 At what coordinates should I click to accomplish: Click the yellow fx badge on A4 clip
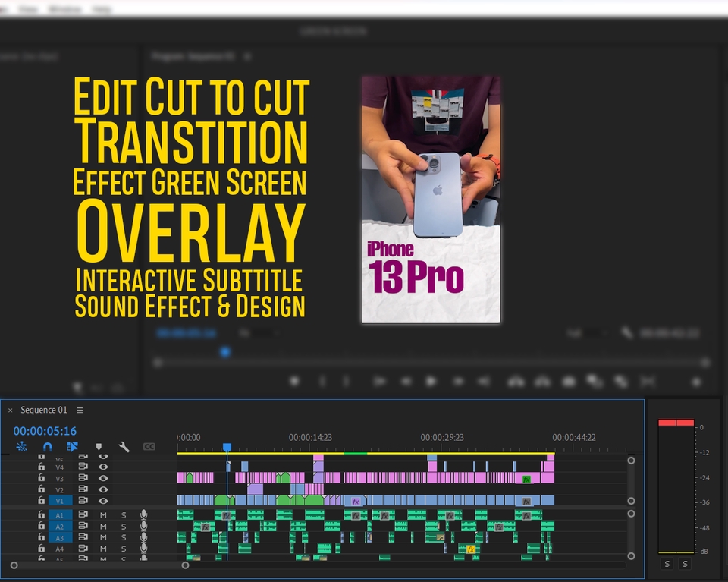click(471, 549)
